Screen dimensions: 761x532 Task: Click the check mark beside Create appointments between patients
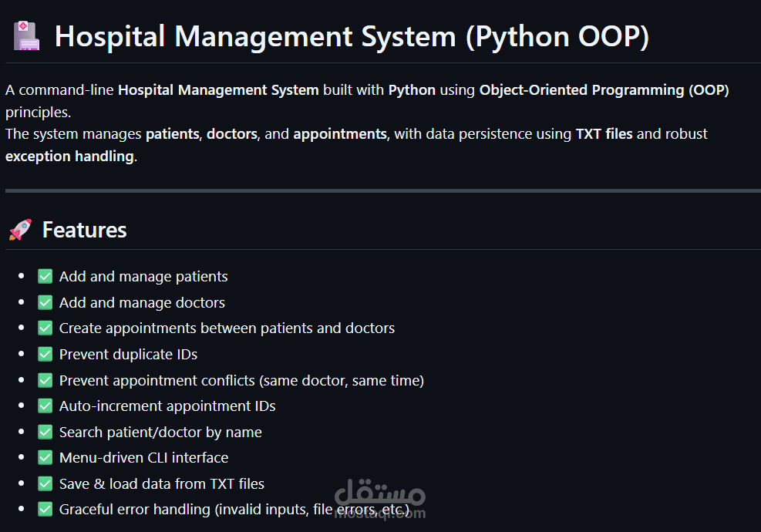point(45,328)
